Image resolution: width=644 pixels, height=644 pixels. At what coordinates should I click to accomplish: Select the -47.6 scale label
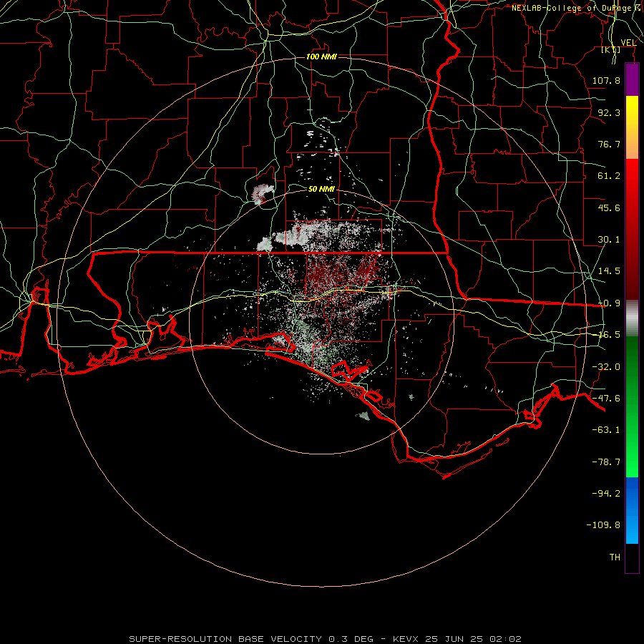pos(606,399)
